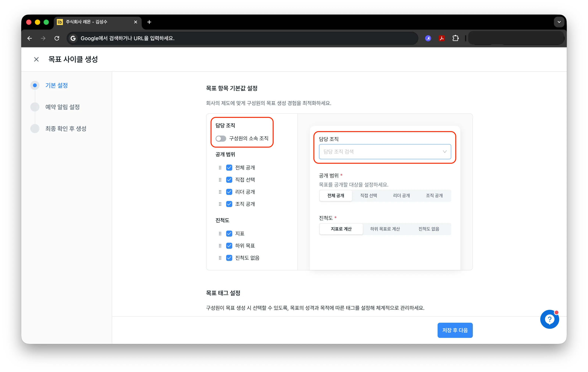Expand the browser tab list chevron
This screenshot has width=588, height=372.
coord(559,22)
